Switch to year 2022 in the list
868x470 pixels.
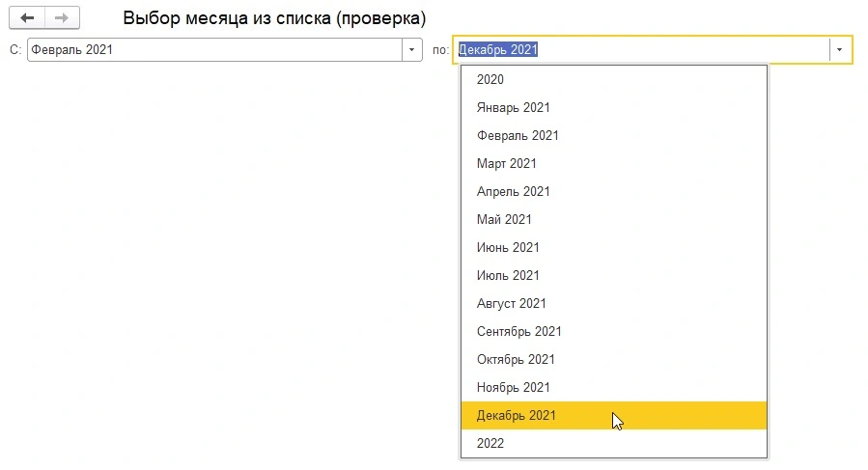pos(490,444)
